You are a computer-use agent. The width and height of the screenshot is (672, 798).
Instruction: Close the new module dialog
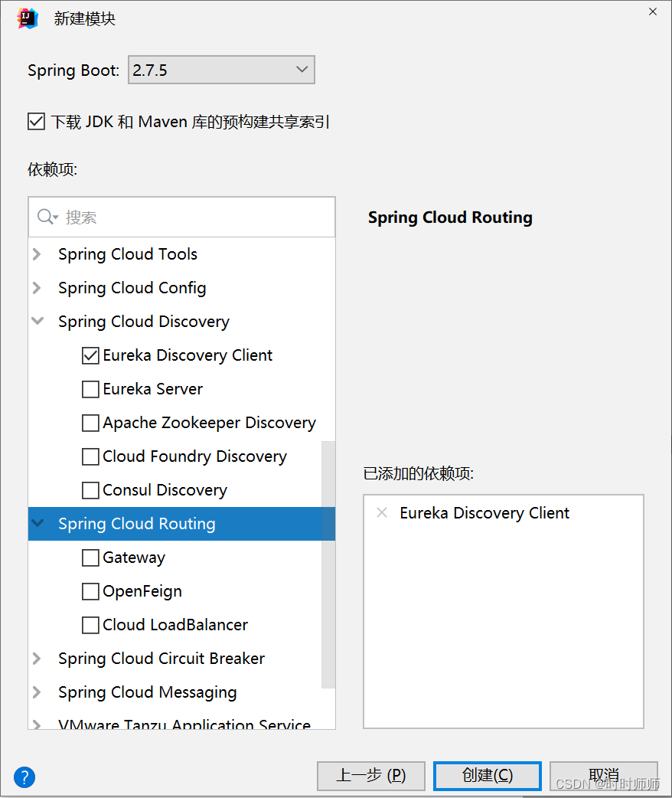(x=653, y=11)
